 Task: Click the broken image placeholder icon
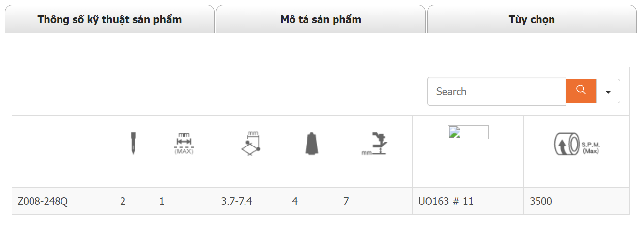tap(468, 132)
